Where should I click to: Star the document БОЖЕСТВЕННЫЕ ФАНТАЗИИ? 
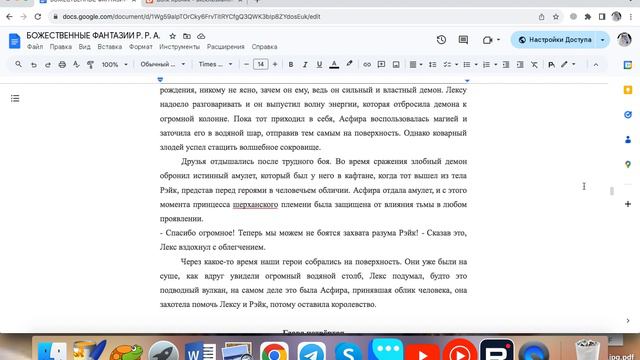click(173, 36)
